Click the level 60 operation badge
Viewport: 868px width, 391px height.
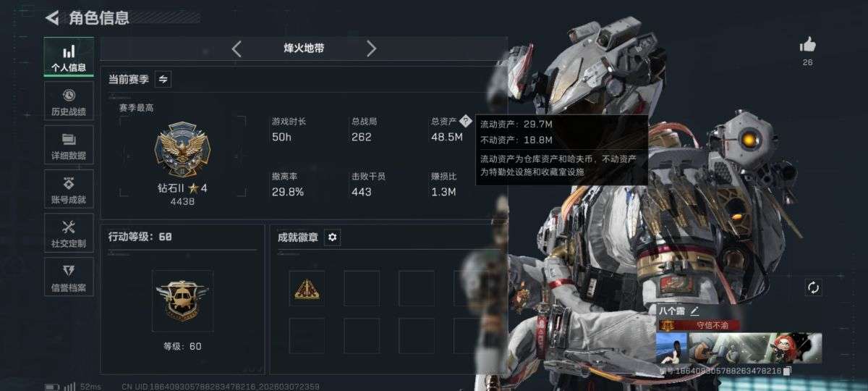point(182,300)
